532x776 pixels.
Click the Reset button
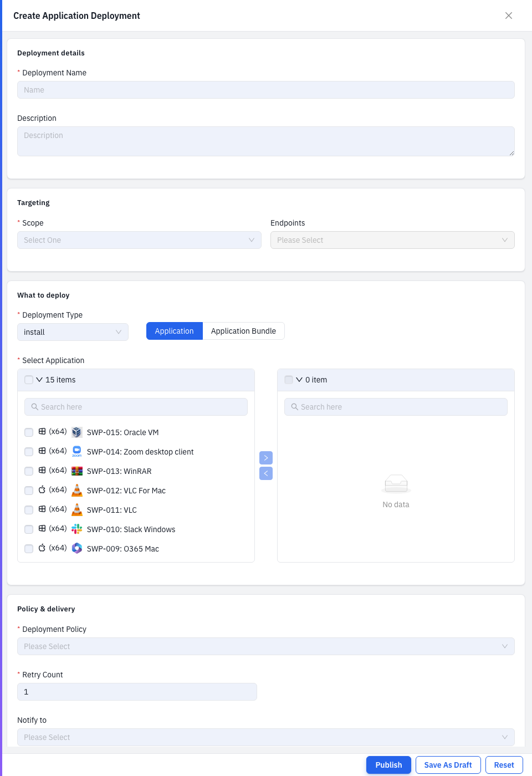pos(504,765)
